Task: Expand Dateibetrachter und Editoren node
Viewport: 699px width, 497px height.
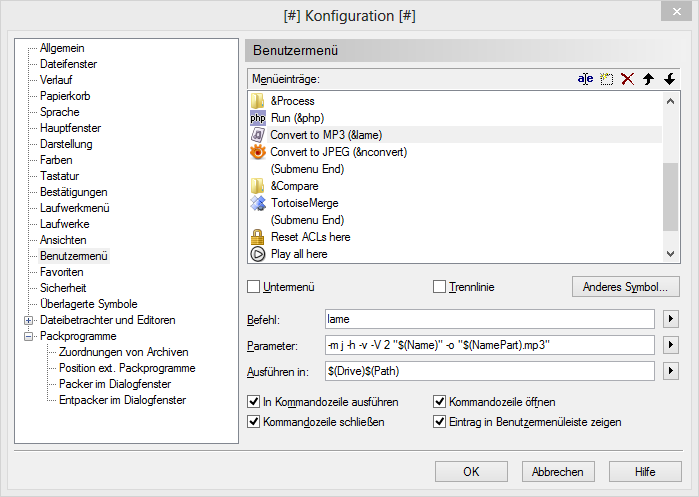Action: click(x=29, y=320)
